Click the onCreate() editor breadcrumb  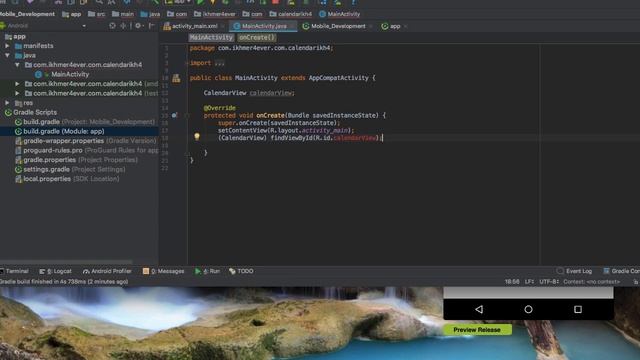click(257, 38)
